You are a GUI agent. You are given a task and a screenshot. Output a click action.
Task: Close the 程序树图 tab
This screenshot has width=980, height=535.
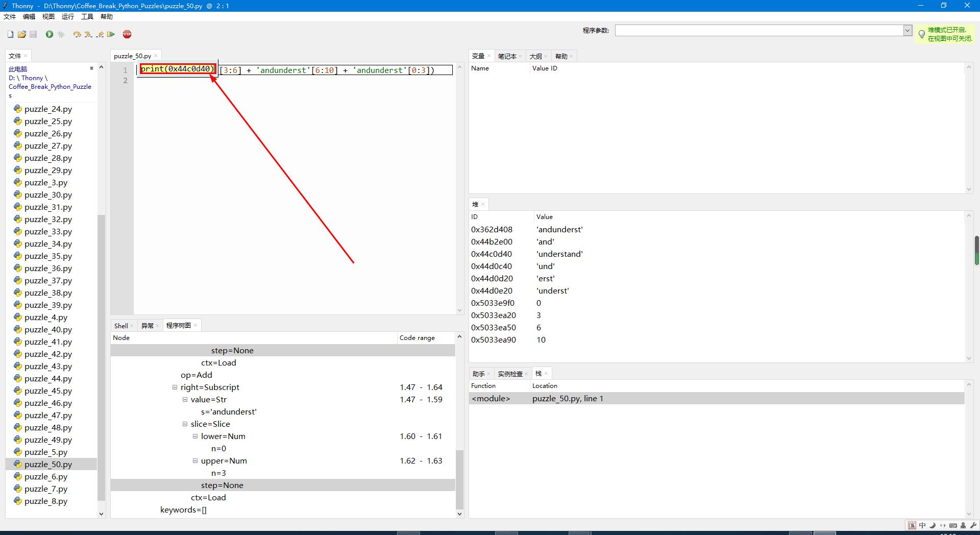tap(195, 325)
